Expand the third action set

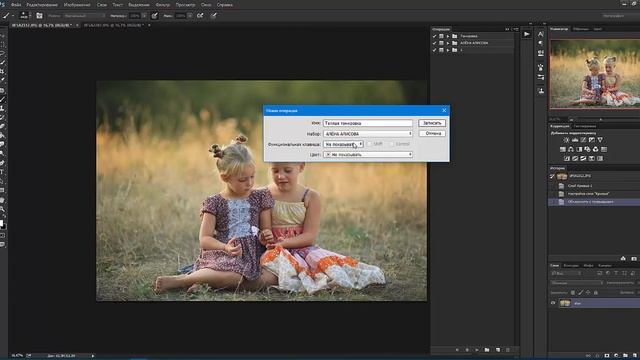[x=448, y=50]
